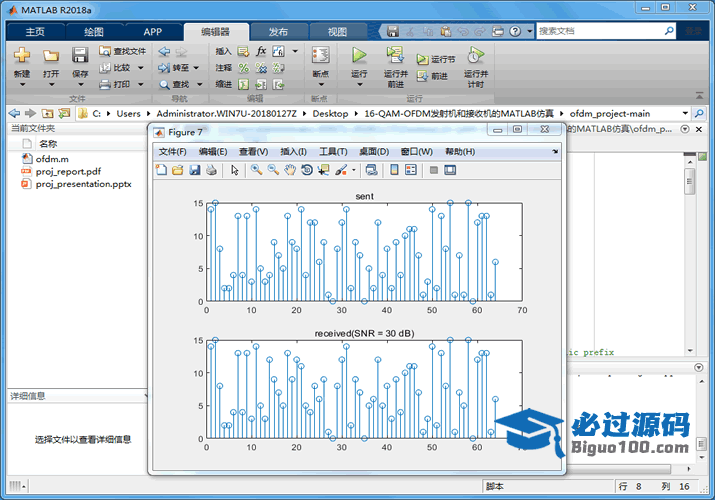
Task: Open the address bar path dropdown
Action: point(685,113)
